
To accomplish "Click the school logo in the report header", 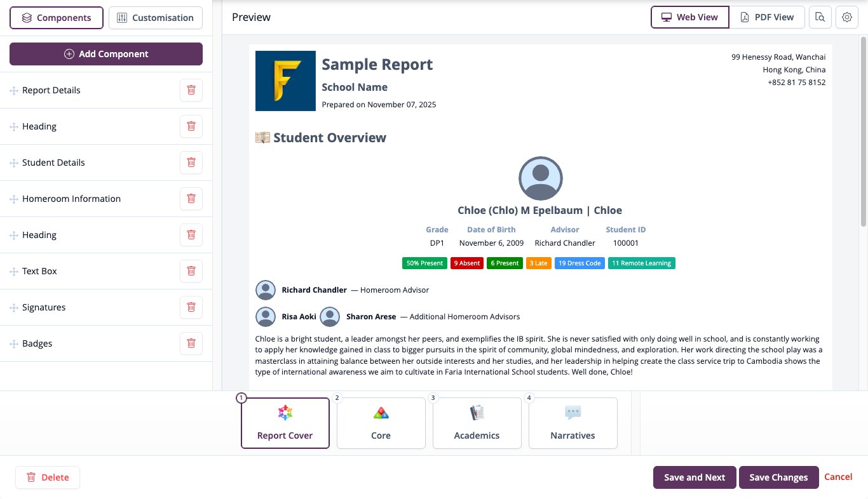I will [285, 81].
